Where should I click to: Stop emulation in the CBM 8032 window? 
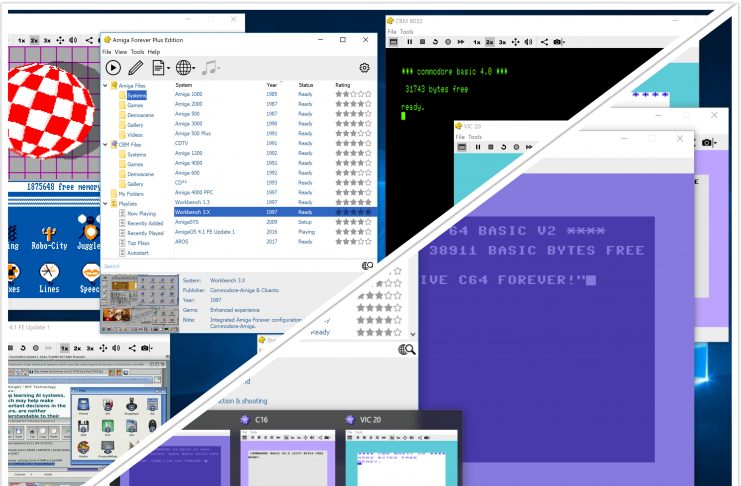coord(422,42)
